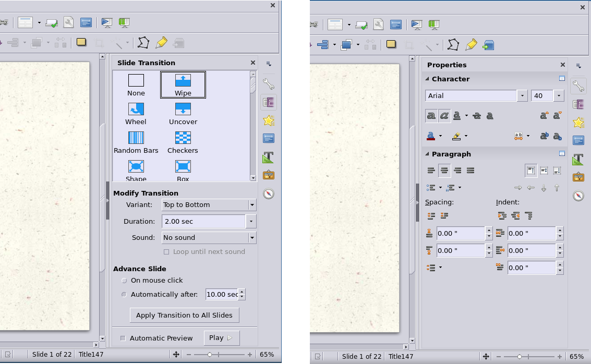The image size is (591, 364).
Task: Align paragraph text right
Action: [x=457, y=171]
